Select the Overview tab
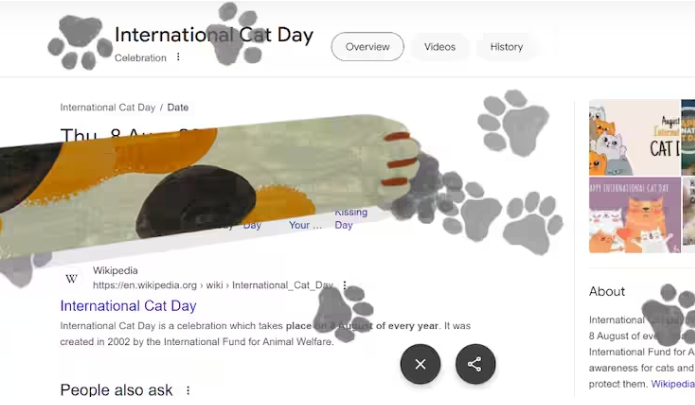This screenshot has height=405, width=695. (367, 47)
